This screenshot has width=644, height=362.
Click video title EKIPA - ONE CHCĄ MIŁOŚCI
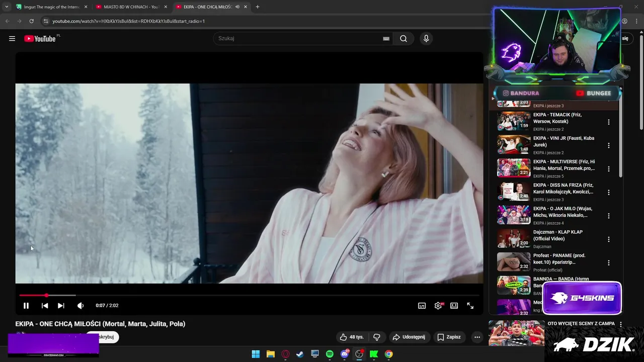pos(100,324)
